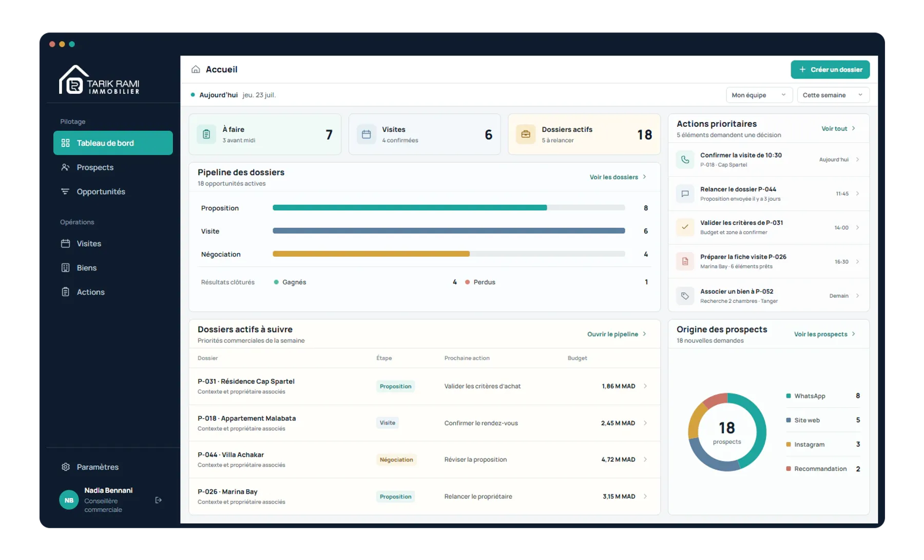The width and height of the screenshot is (924, 560).
Task: Expand the P-026 Marina Bay row chevron
Action: 645,496
